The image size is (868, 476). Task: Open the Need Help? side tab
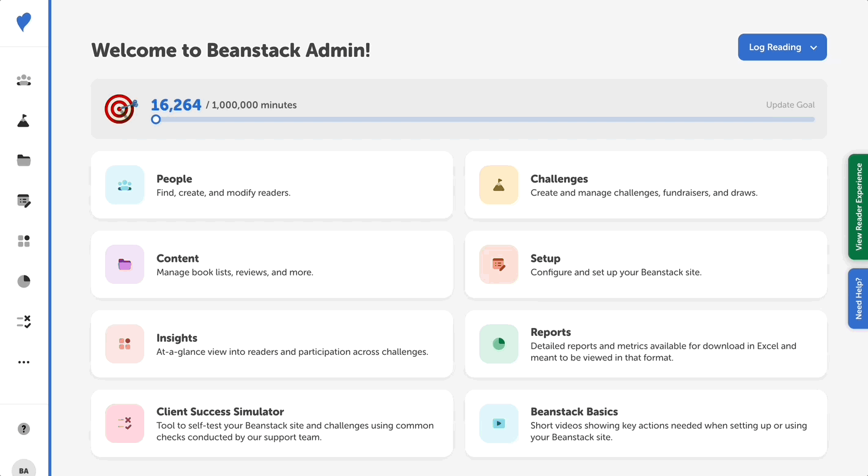(x=858, y=299)
